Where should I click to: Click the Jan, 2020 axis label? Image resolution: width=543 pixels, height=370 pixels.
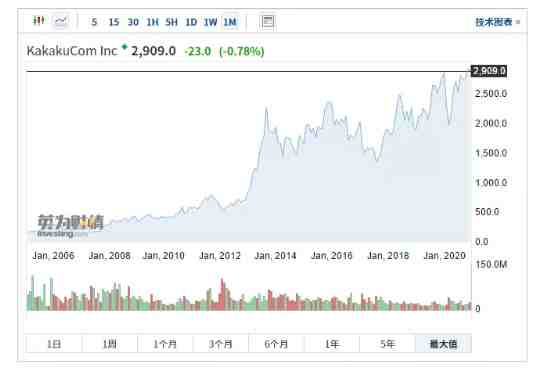coord(444,256)
